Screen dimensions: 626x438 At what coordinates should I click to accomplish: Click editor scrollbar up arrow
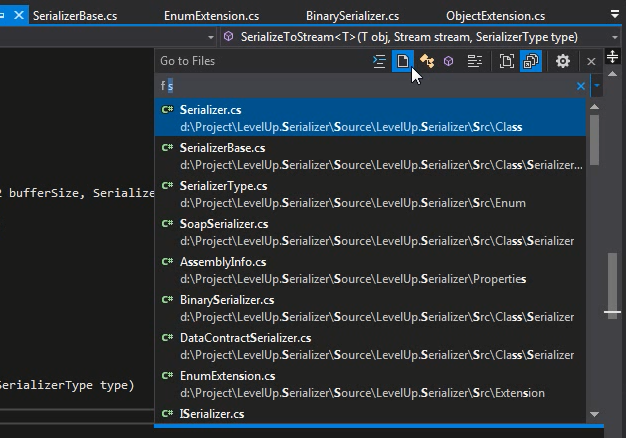(612, 74)
